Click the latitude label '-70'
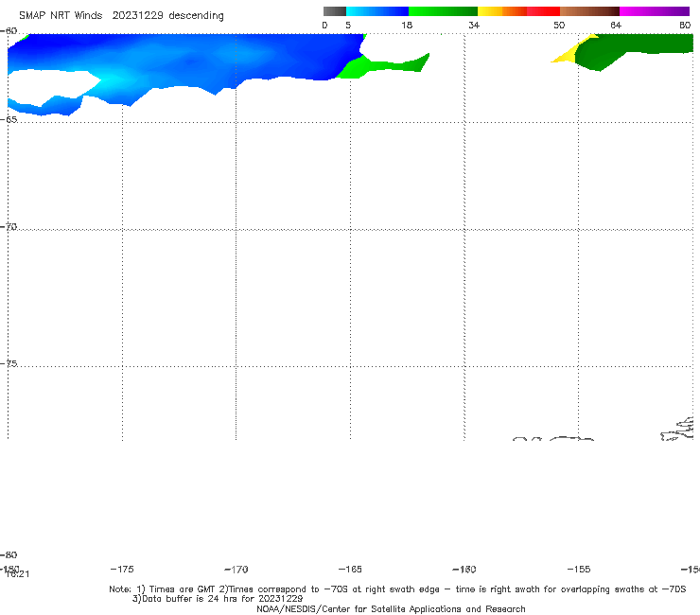 (9, 227)
